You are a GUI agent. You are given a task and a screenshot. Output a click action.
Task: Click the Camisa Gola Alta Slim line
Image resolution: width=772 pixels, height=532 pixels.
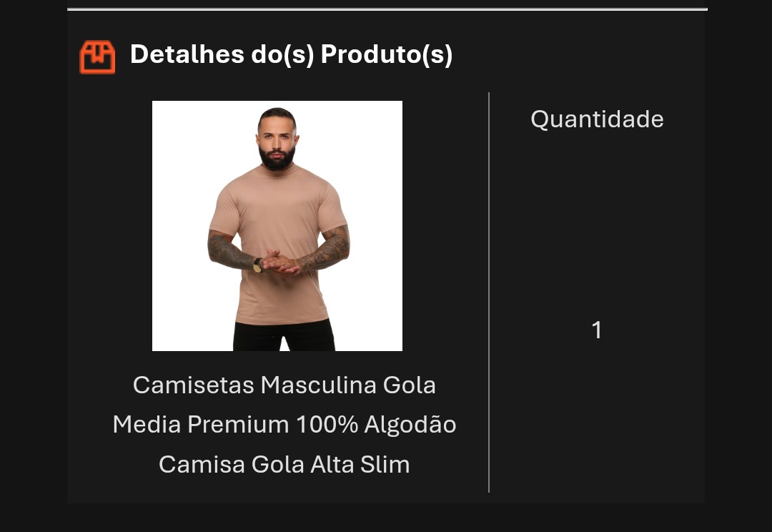pyautogui.click(x=284, y=464)
